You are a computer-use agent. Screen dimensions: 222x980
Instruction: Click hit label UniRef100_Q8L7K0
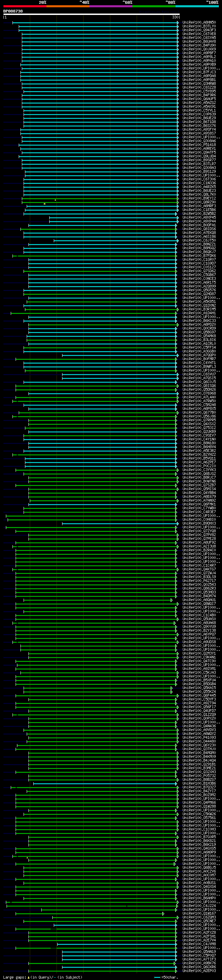[x=199, y=194]
